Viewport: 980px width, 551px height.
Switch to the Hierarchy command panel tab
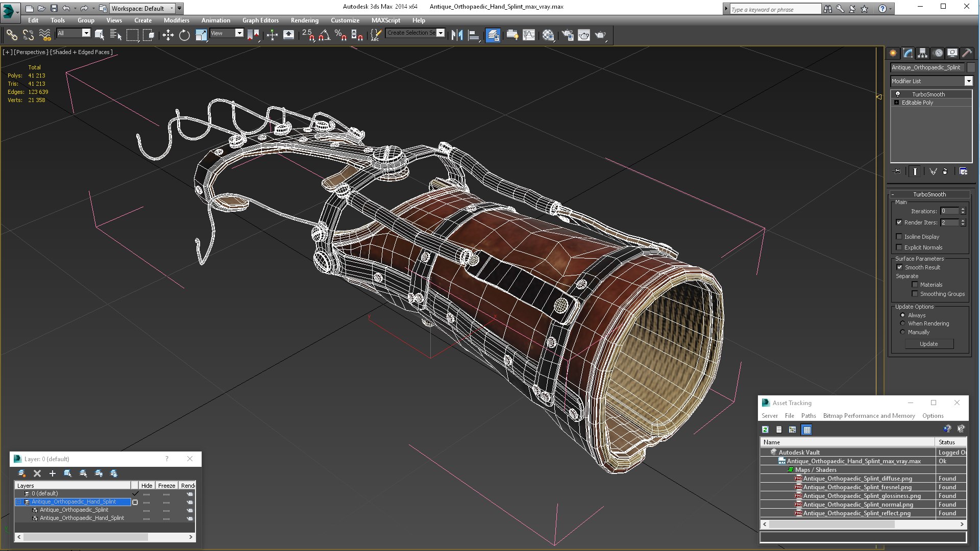[x=922, y=53]
